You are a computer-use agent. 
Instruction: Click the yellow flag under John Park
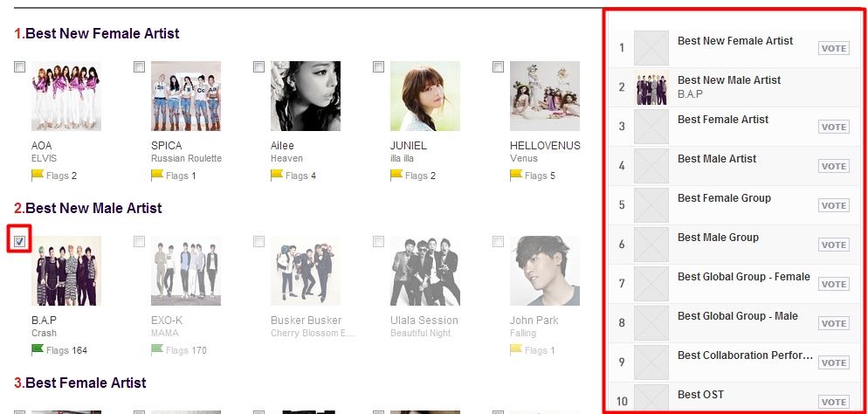[516, 349]
